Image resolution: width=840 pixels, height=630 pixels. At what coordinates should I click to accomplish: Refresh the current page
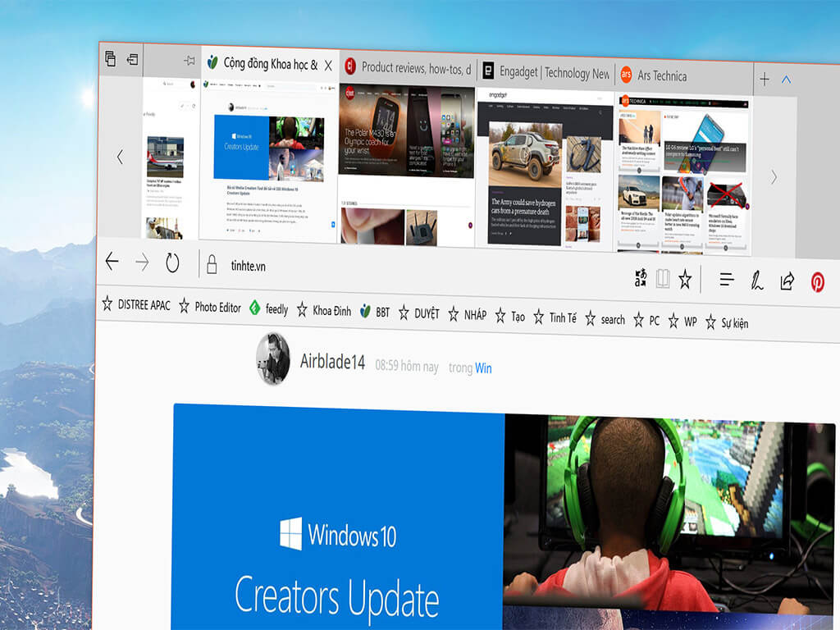(172, 263)
